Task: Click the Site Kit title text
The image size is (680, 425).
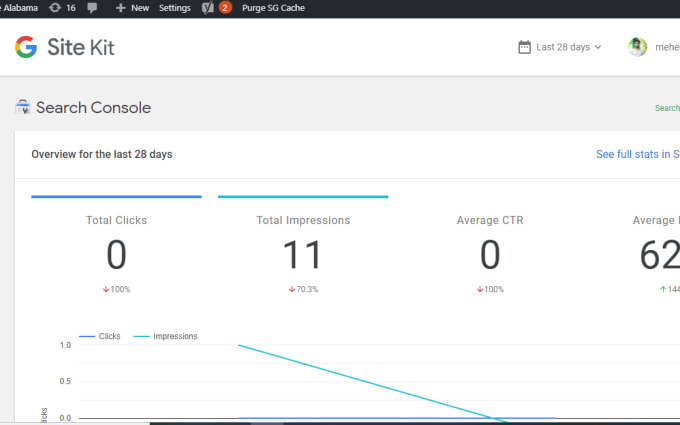Action: point(81,47)
